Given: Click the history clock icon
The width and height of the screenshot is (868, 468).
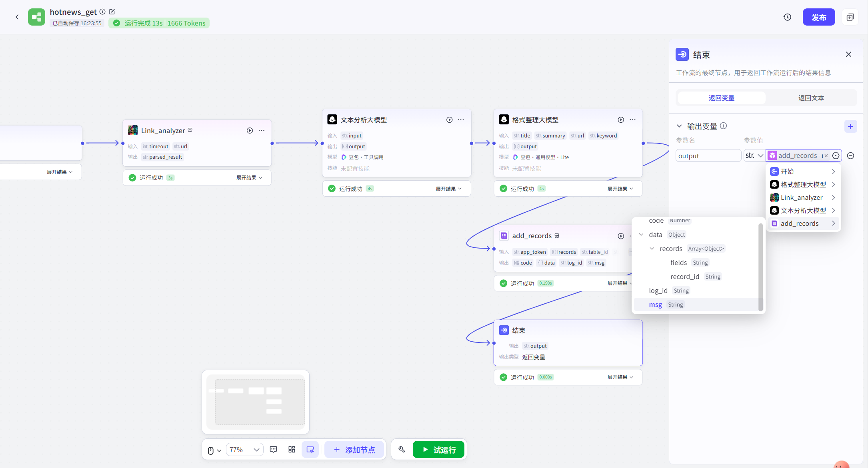Looking at the screenshot, I should 787,17.
